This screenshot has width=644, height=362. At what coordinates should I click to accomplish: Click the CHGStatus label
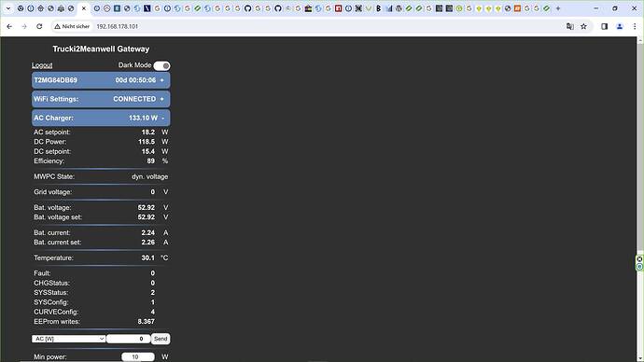tap(51, 283)
